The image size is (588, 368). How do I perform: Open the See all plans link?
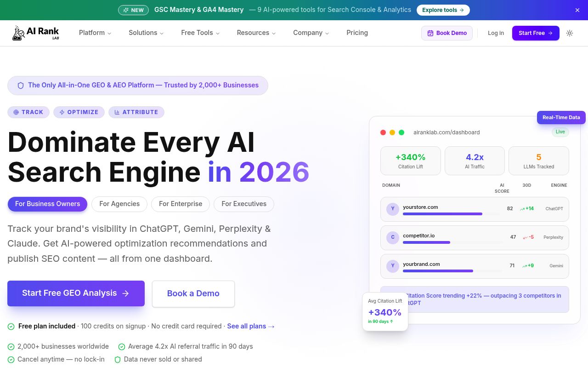(x=251, y=326)
